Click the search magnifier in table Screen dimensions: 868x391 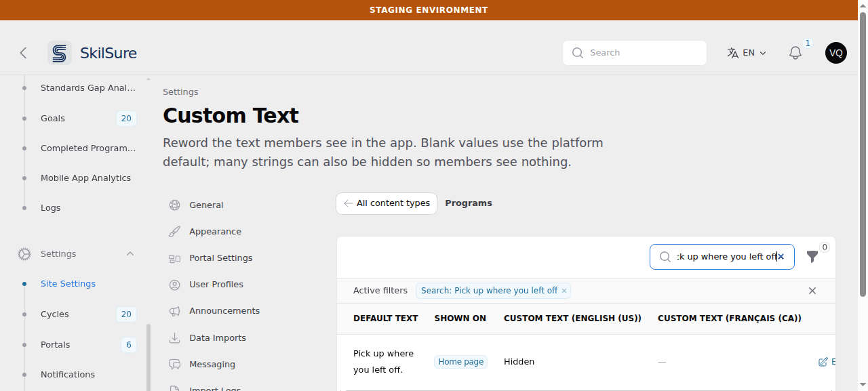665,257
